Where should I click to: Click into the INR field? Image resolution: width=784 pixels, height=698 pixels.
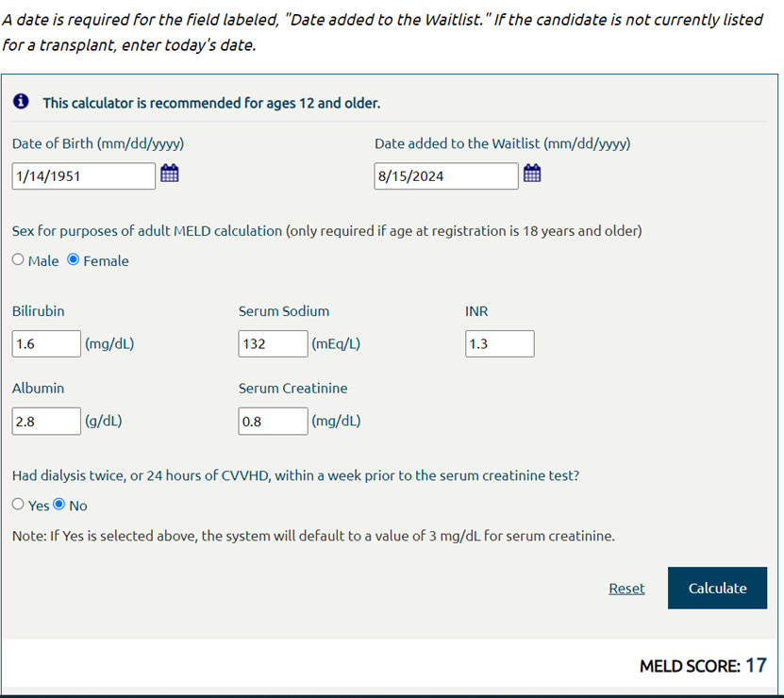click(499, 344)
